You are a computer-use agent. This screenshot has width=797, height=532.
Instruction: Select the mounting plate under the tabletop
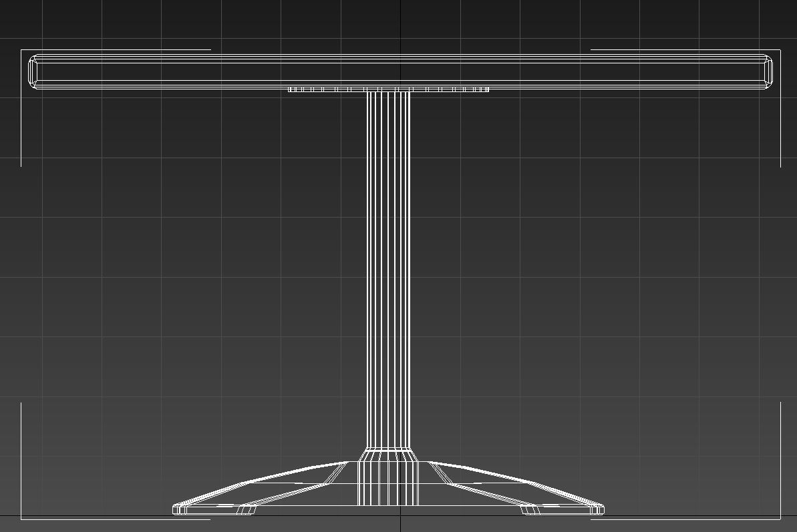(x=388, y=89)
